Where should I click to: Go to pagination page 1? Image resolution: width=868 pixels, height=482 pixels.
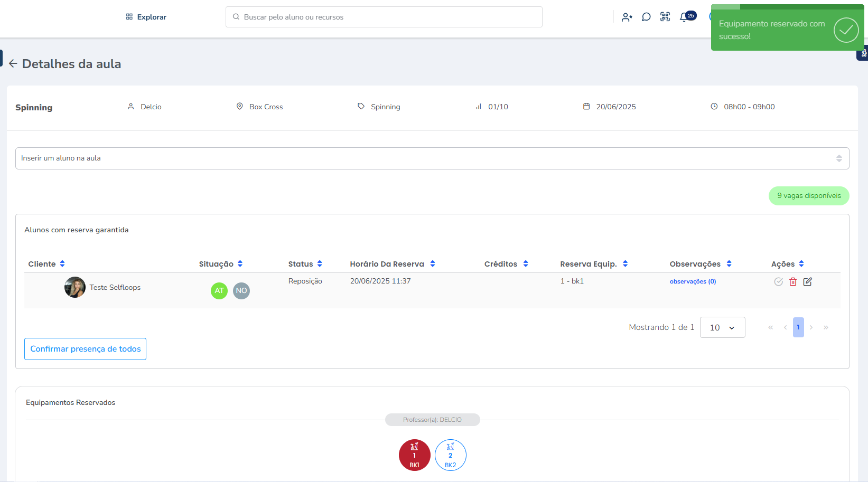coord(798,327)
